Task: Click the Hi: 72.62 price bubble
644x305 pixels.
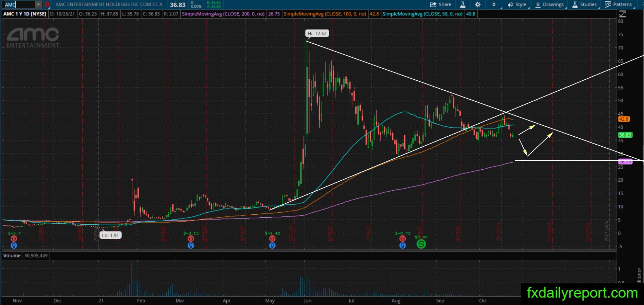Action: [x=317, y=33]
